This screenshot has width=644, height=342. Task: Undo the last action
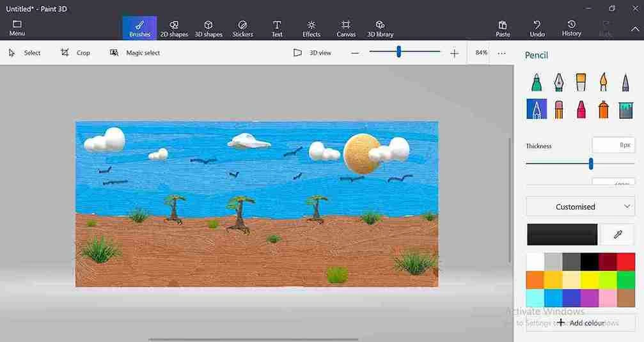click(537, 28)
